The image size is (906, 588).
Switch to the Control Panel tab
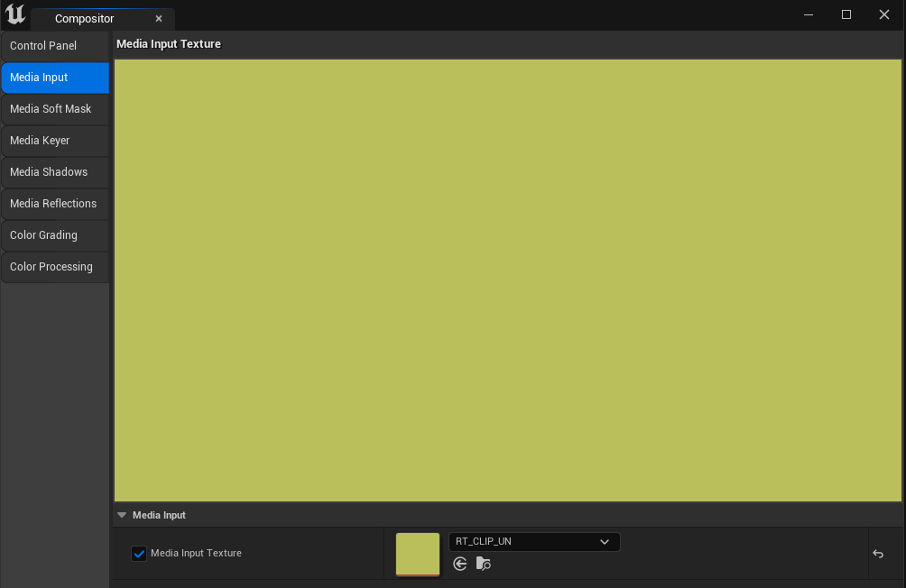point(54,46)
